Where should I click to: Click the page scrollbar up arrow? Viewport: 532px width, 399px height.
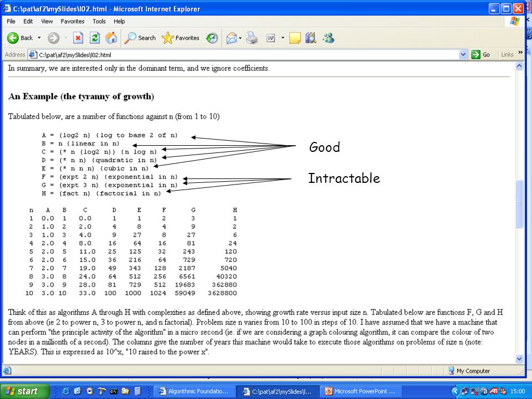[519, 66]
